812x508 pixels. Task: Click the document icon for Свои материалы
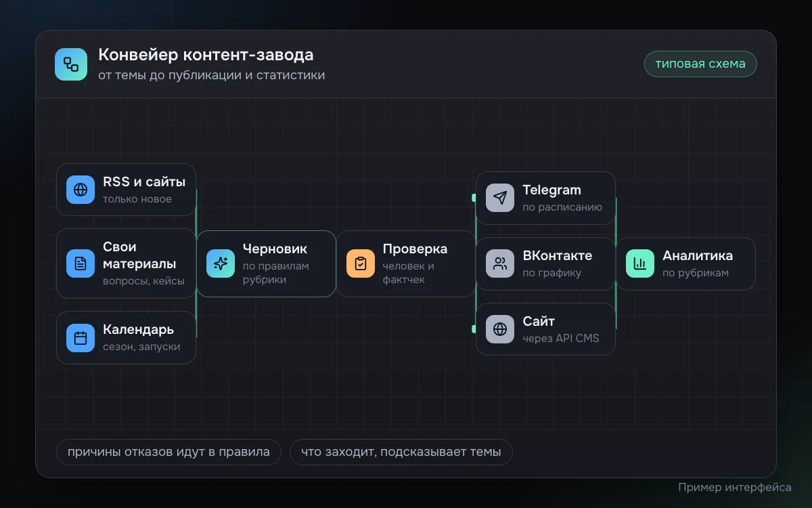tap(81, 263)
